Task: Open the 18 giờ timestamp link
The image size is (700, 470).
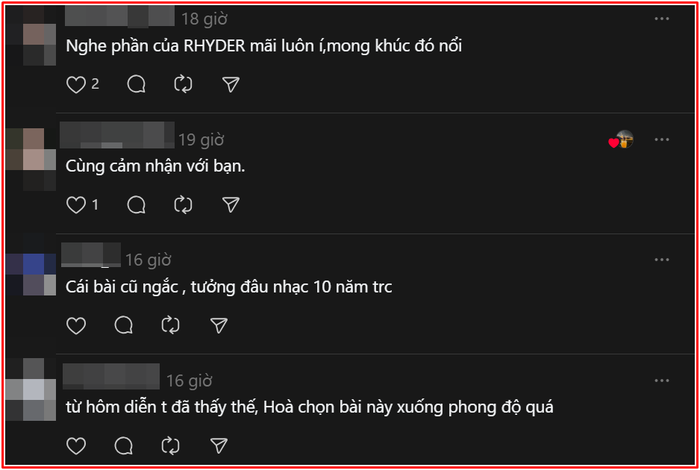Action: pyautogui.click(x=204, y=19)
